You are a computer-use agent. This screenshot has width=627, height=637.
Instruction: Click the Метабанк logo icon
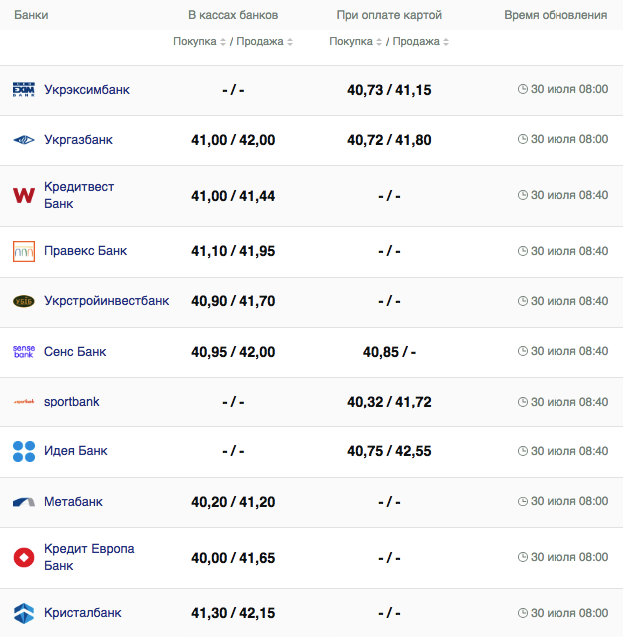(24, 502)
